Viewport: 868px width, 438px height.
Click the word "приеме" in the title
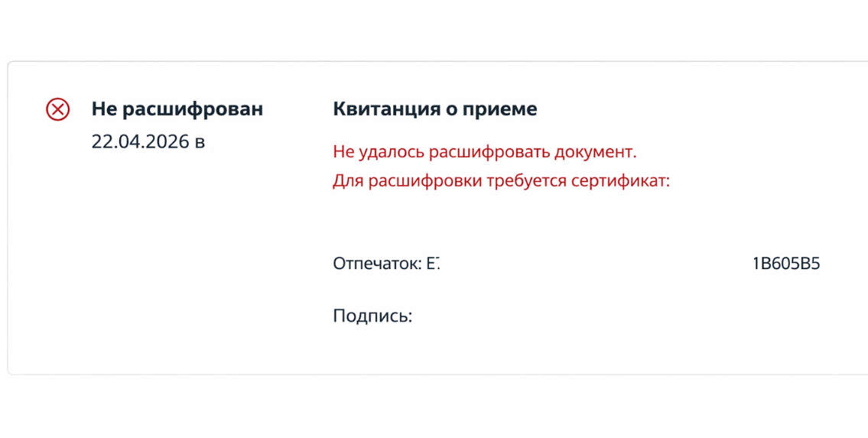coord(508,109)
